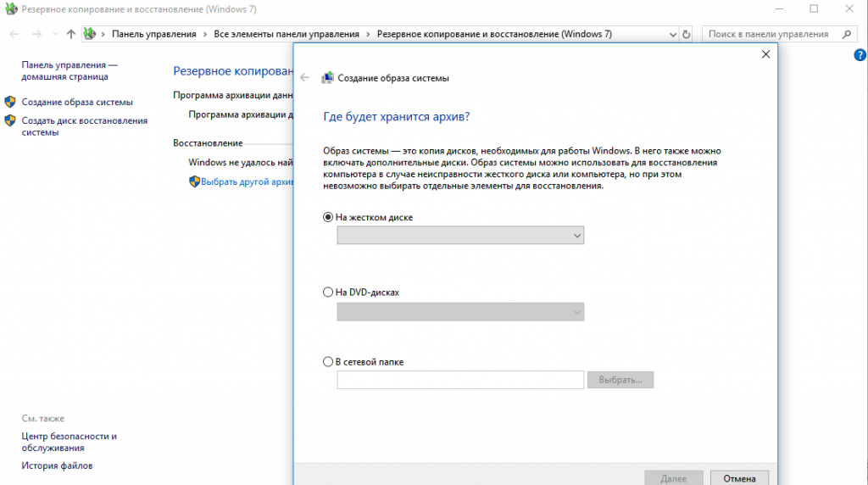Expand the first address bar chevron
This screenshot has width=868, height=485.
pos(103,34)
